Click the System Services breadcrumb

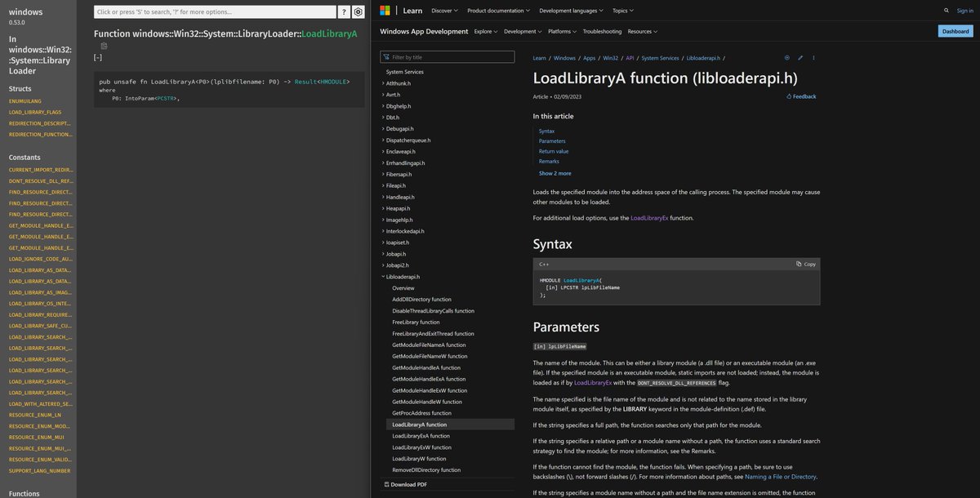[x=660, y=58]
